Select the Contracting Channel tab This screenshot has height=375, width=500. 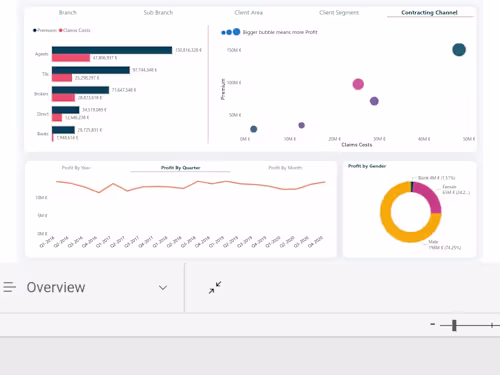point(429,13)
